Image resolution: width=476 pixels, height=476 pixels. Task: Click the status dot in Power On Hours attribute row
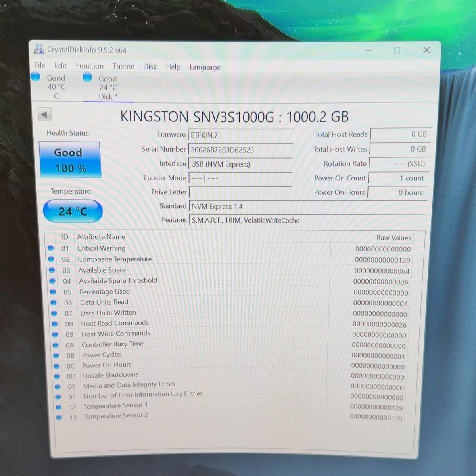click(x=57, y=366)
